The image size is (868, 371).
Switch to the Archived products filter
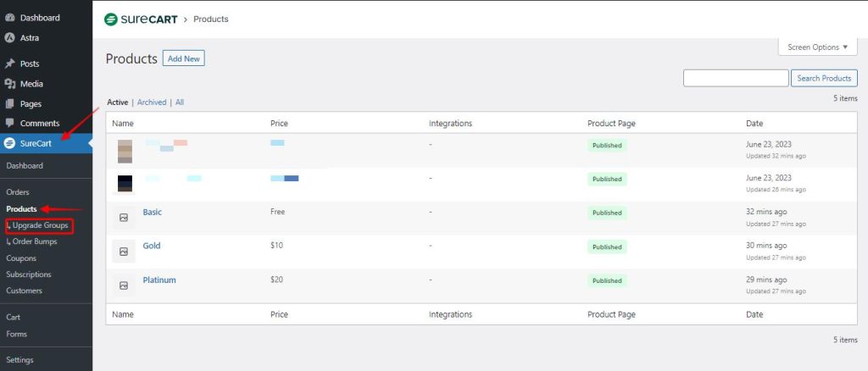point(152,102)
